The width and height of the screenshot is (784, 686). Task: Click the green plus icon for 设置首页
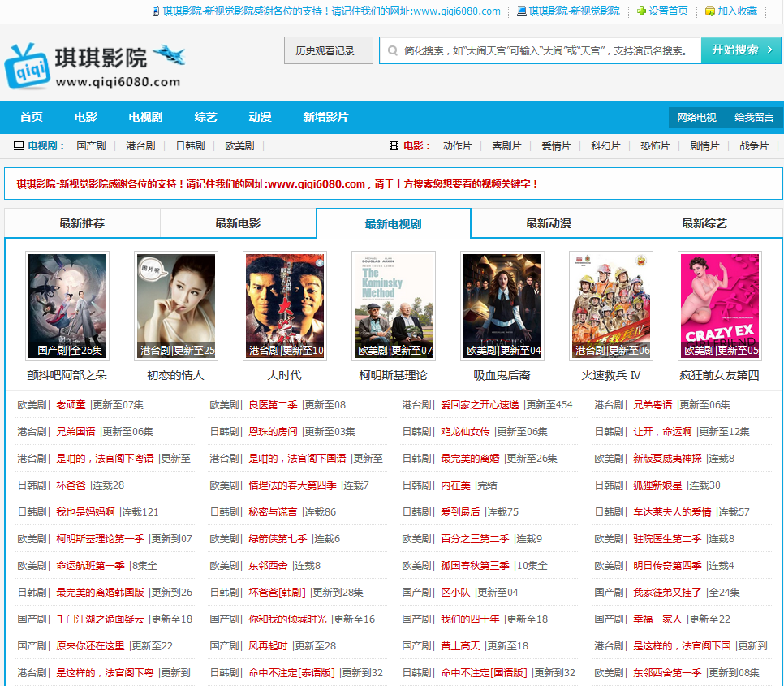(641, 11)
